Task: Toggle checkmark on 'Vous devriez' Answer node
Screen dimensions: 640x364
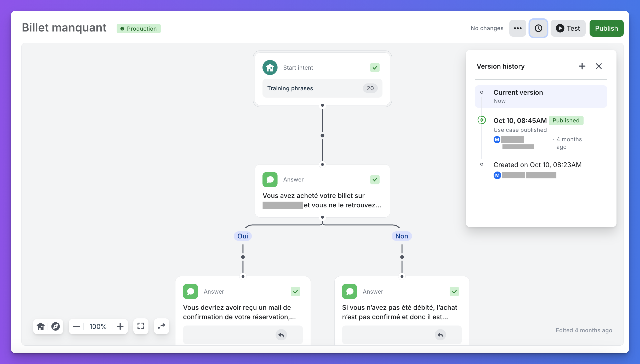Action: [295, 292]
